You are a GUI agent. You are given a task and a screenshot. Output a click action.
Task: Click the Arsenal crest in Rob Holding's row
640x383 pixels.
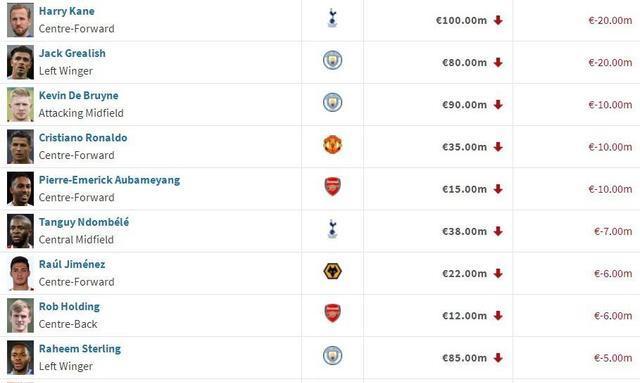tap(333, 313)
